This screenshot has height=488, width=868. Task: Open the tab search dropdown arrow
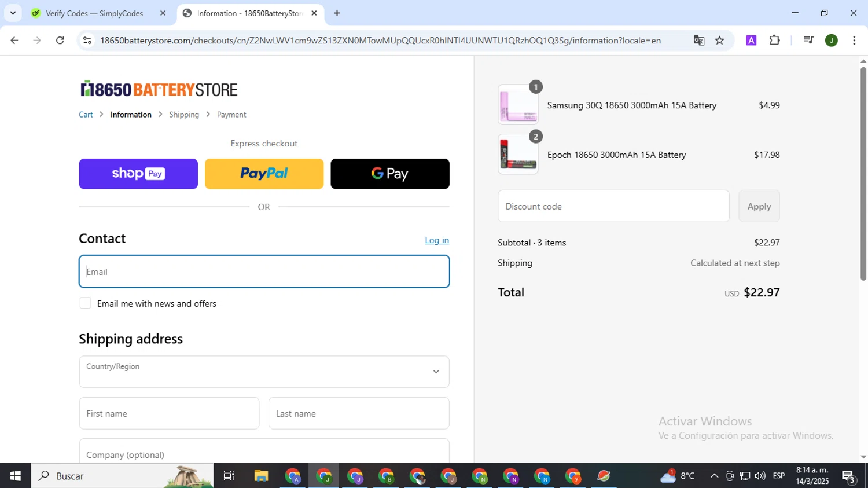(x=13, y=13)
